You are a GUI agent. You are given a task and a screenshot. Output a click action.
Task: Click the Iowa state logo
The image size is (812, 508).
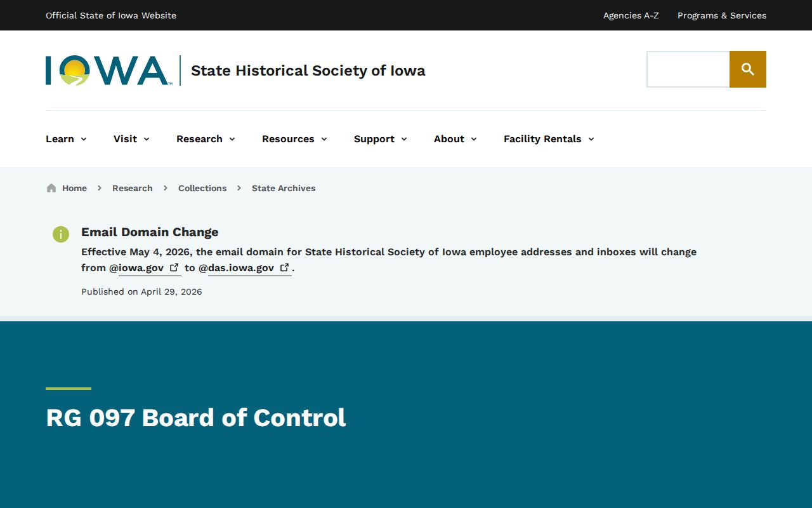tap(108, 70)
